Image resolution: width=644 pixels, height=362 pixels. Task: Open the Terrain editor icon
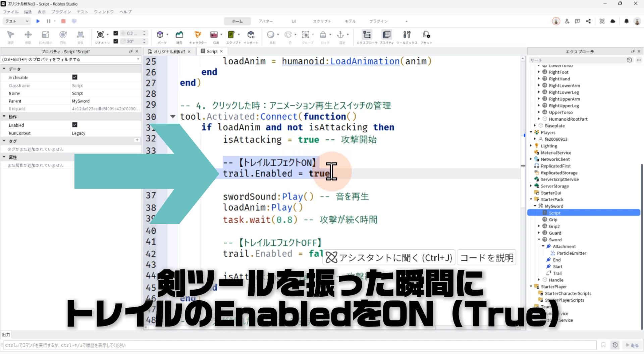[x=179, y=35]
